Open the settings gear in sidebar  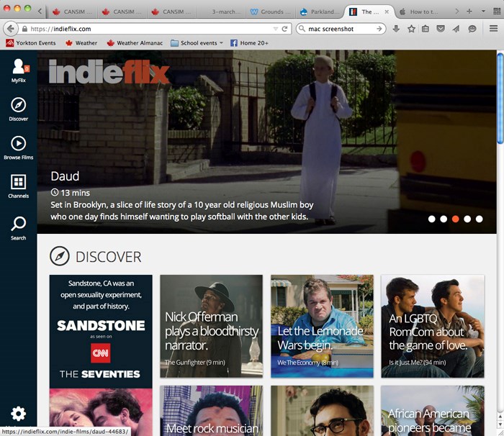coord(18,414)
